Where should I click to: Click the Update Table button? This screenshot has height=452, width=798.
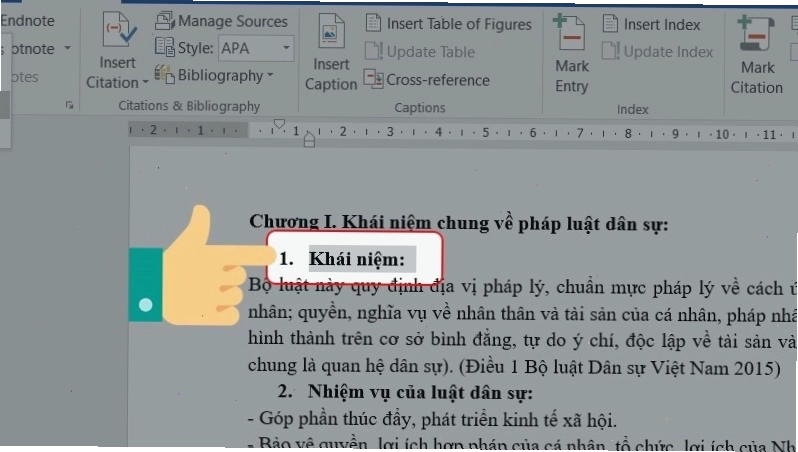click(x=420, y=51)
